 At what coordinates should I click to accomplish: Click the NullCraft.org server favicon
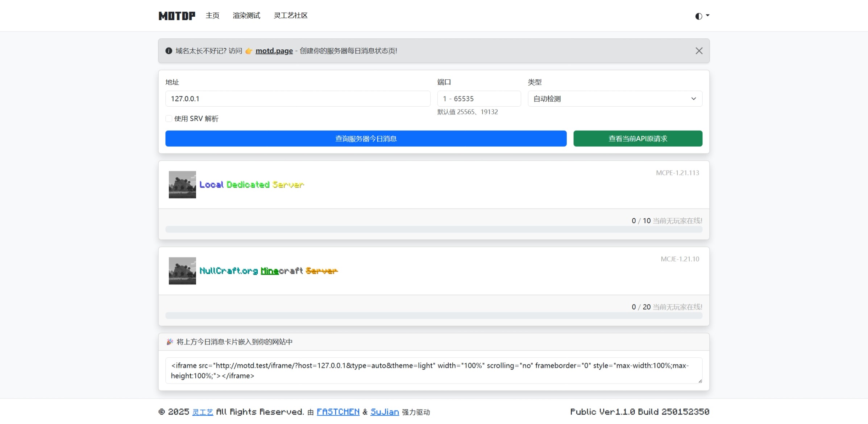(182, 271)
